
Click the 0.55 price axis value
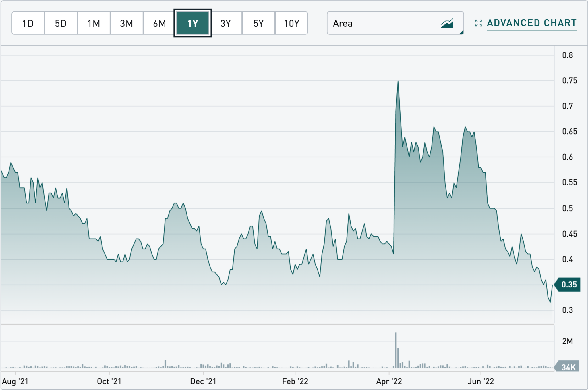click(x=570, y=182)
